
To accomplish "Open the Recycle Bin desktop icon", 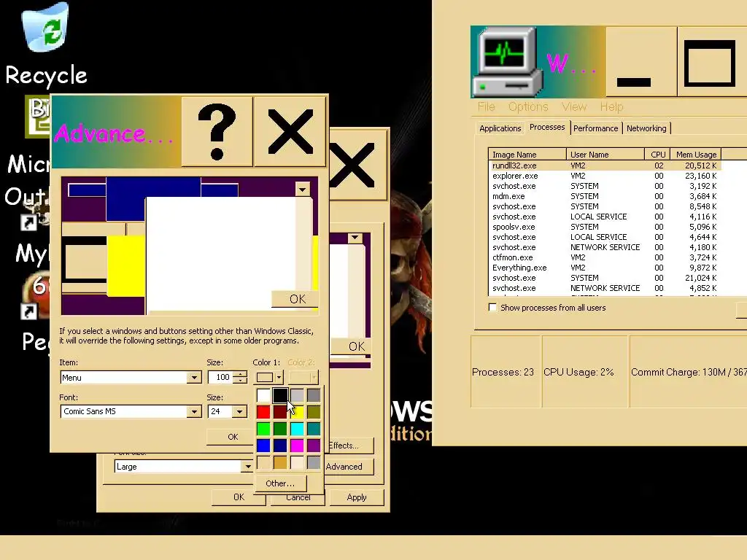I will (x=46, y=45).
